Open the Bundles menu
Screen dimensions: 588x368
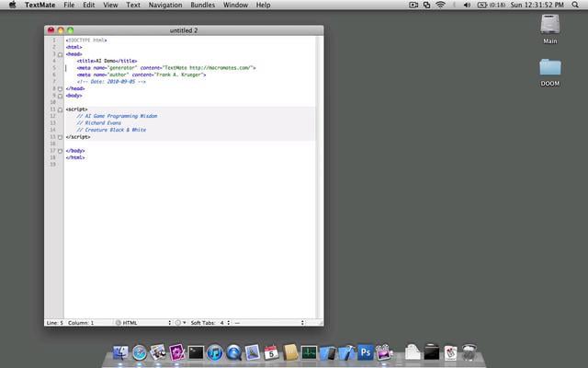[x=202, y=5]
